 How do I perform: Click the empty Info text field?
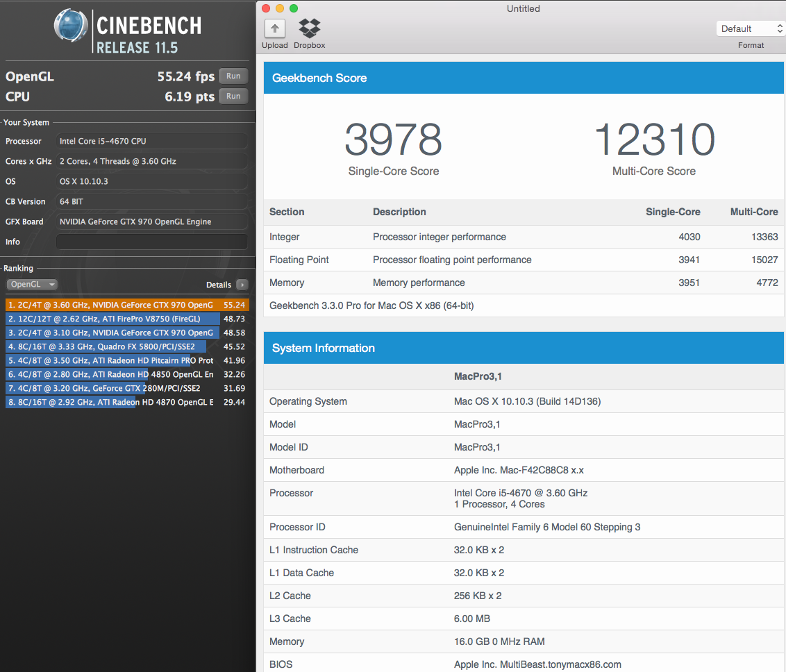151,242
